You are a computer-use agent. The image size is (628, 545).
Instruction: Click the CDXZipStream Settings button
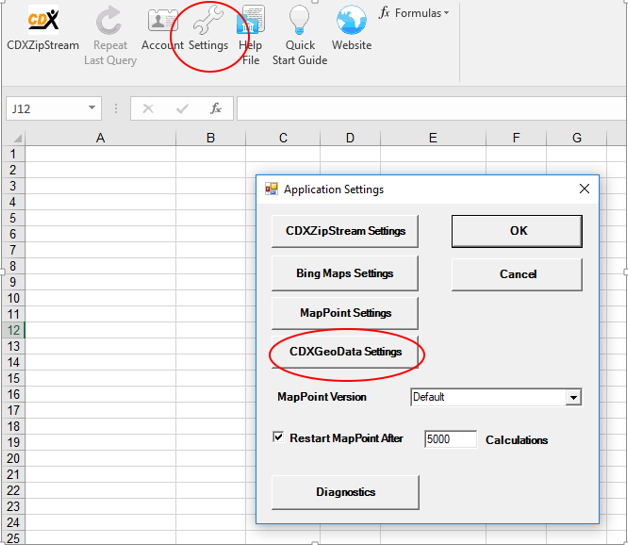[345, 231]
